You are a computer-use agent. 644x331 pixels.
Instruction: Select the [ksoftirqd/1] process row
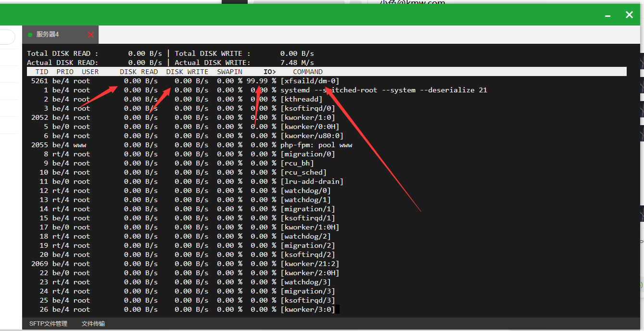pyautogui.click(x=327, y=218)
